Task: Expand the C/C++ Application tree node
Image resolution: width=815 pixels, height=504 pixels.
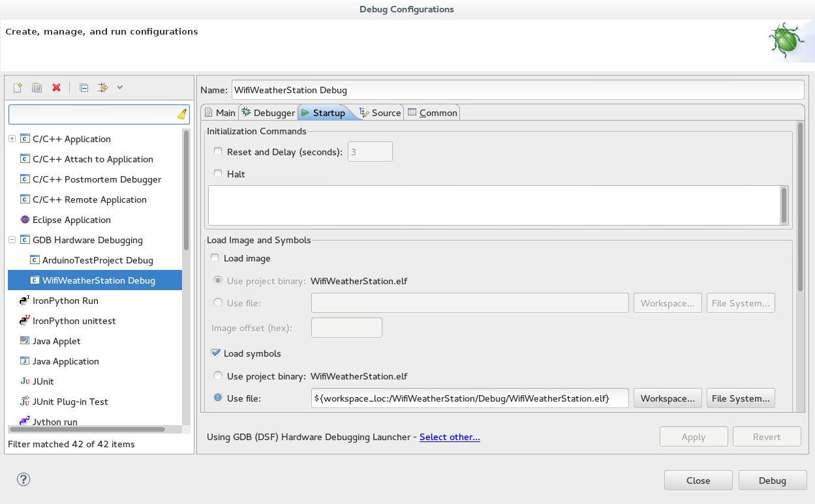Action: coord(12,139)
